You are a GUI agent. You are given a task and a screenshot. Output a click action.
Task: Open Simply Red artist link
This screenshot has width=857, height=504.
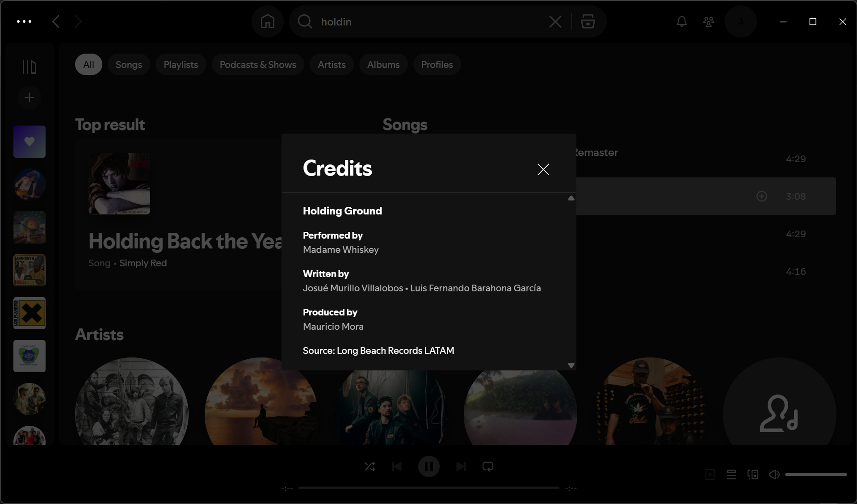point(143,263)
